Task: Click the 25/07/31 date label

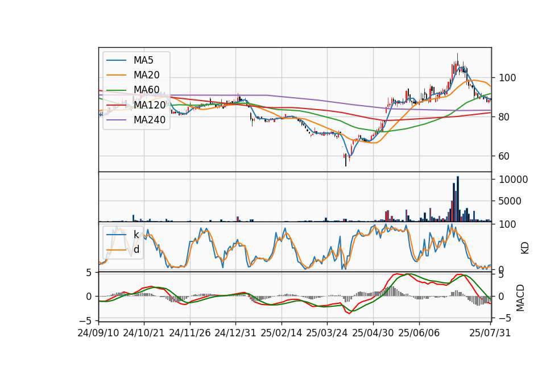Action: (490, 333)
